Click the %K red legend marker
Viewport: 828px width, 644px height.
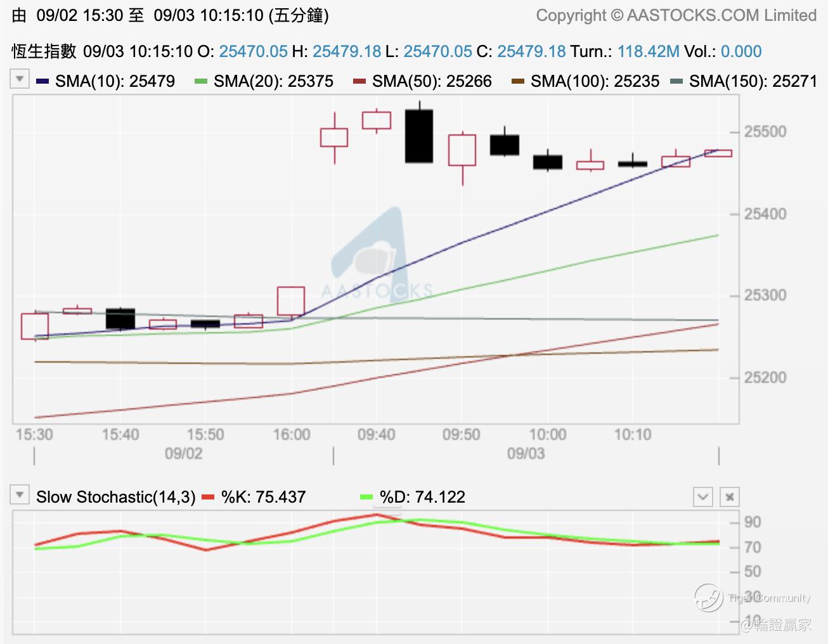(x=208, y=498)
